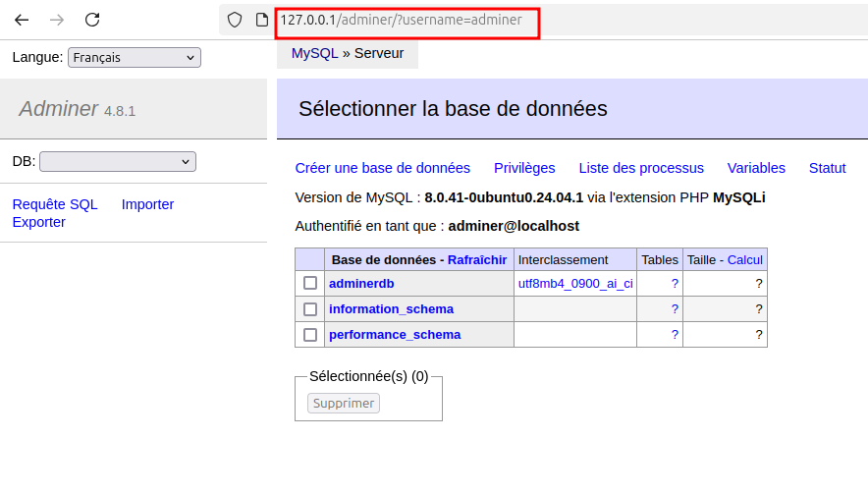
Task: Open Créer une base de données
Action: tap(382, 168)
